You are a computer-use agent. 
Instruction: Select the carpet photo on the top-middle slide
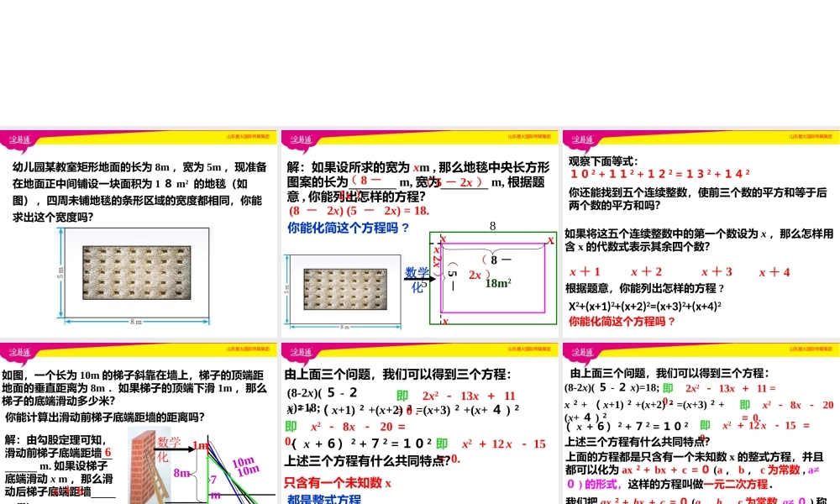click(x=347, y=291)
